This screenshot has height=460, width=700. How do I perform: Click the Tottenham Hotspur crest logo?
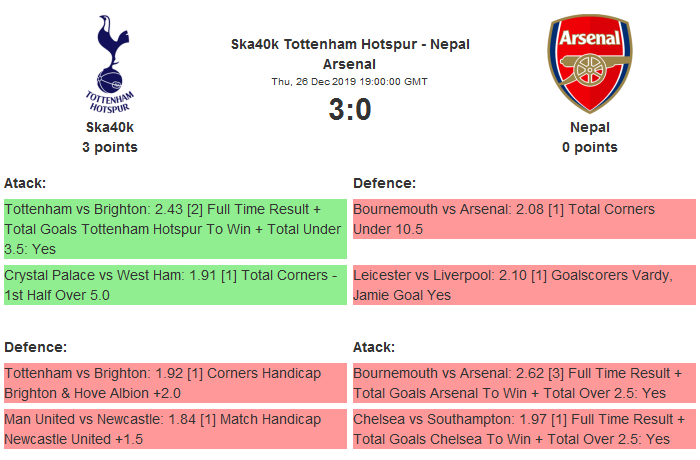110,65
